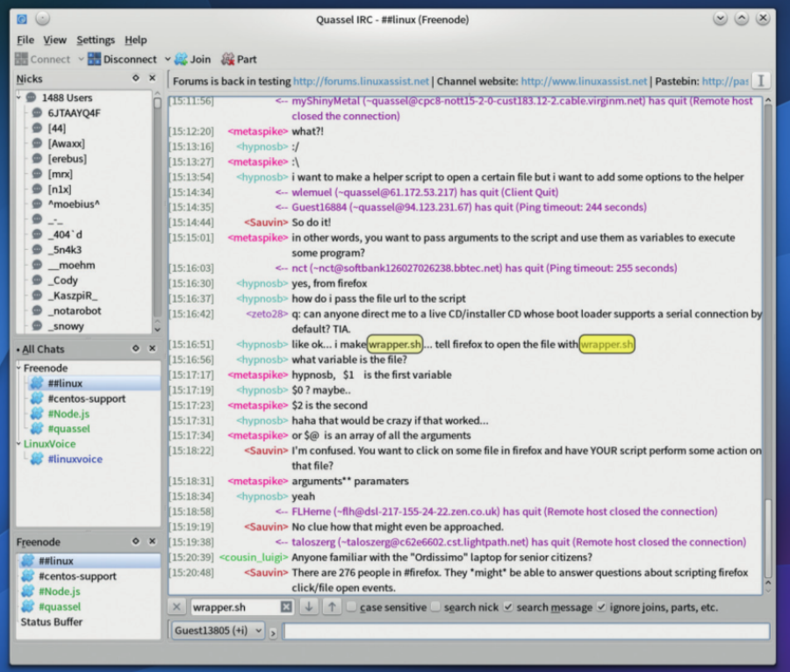Open the #linuxvoice channel
This screenshot has width=790, height=672.
tap(75, 459)
